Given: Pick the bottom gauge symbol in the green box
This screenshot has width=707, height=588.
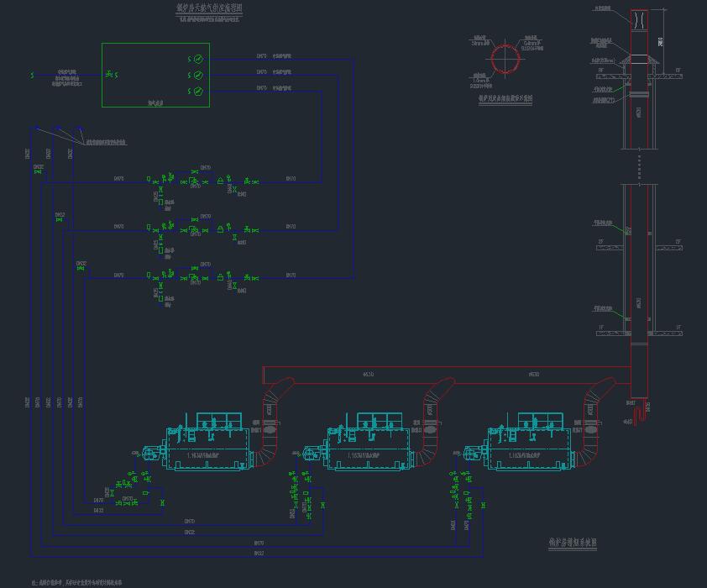Looking at the screenshot, I should (198, 92).
